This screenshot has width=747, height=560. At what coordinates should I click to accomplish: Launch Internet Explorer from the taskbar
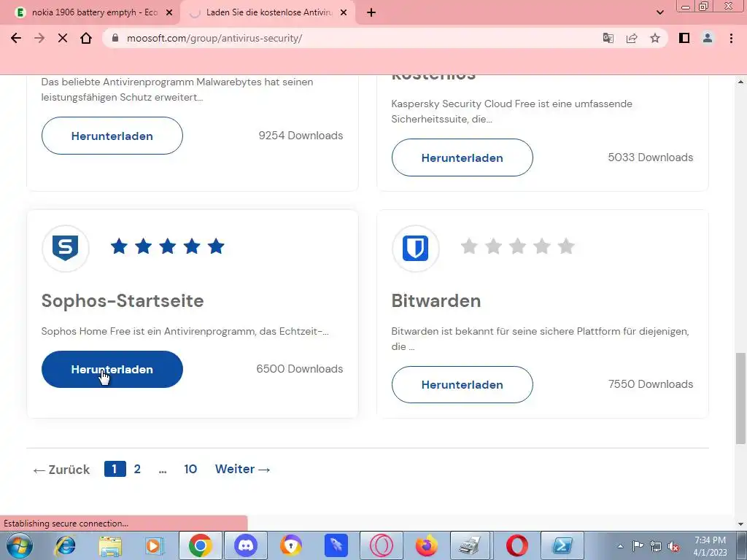65,545
